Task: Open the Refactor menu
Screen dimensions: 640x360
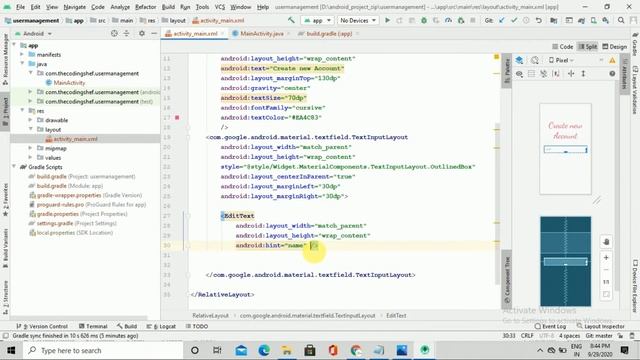Action: [145, 7]
